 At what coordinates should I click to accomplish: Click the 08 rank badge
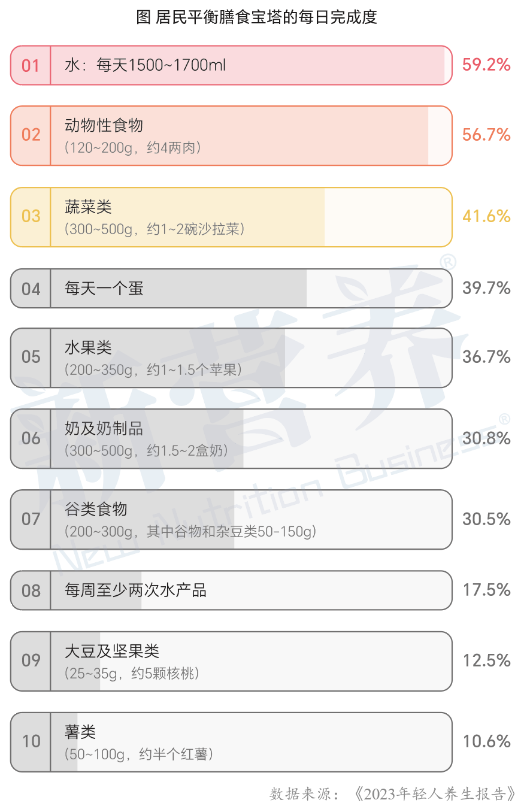(x=31, y=590)
